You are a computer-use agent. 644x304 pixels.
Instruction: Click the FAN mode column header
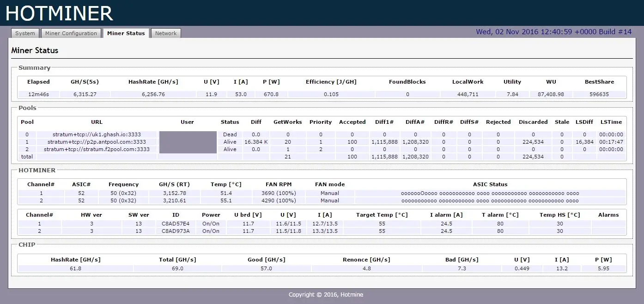(330, 184)
